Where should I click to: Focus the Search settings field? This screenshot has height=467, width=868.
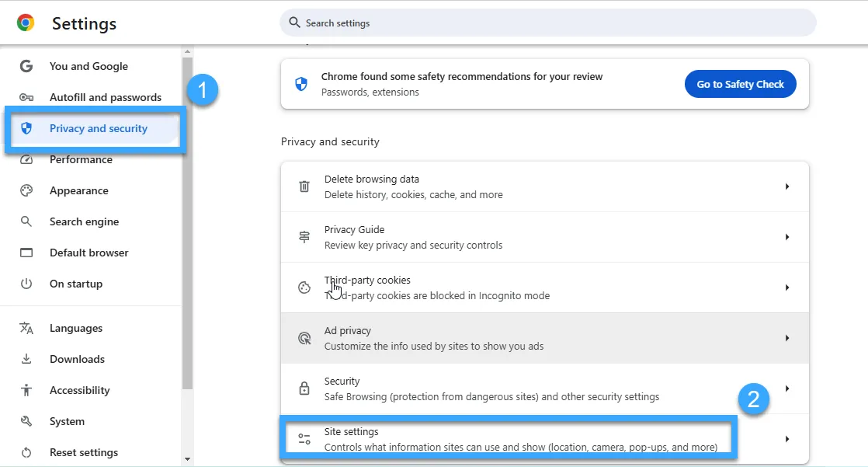click(x=548, y=23)
